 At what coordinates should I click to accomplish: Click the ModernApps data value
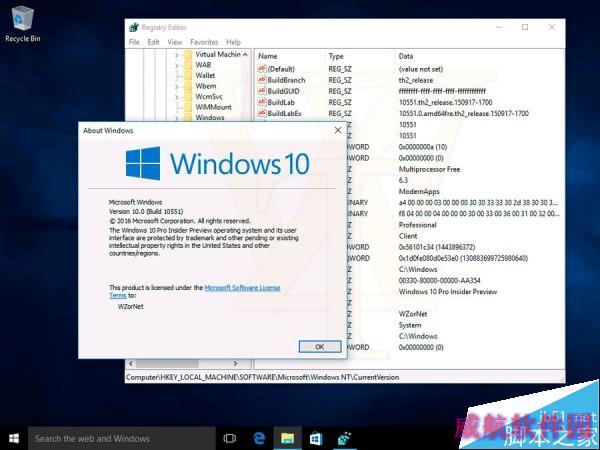pos(419,191)
